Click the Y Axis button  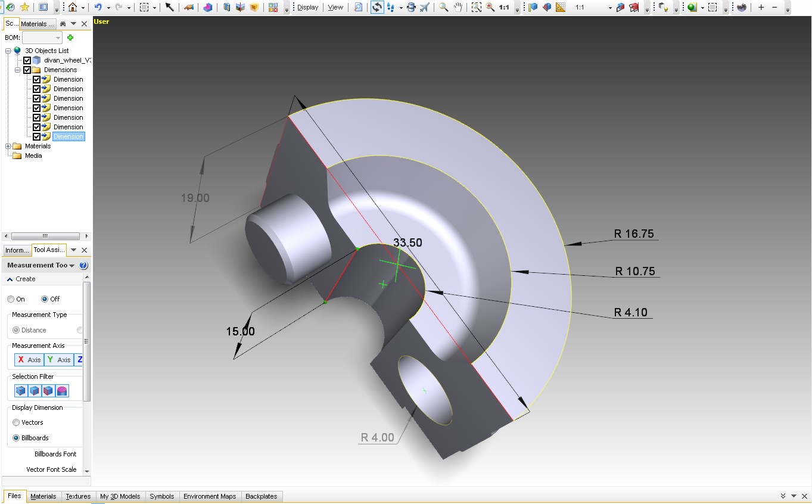coord(58,360)
